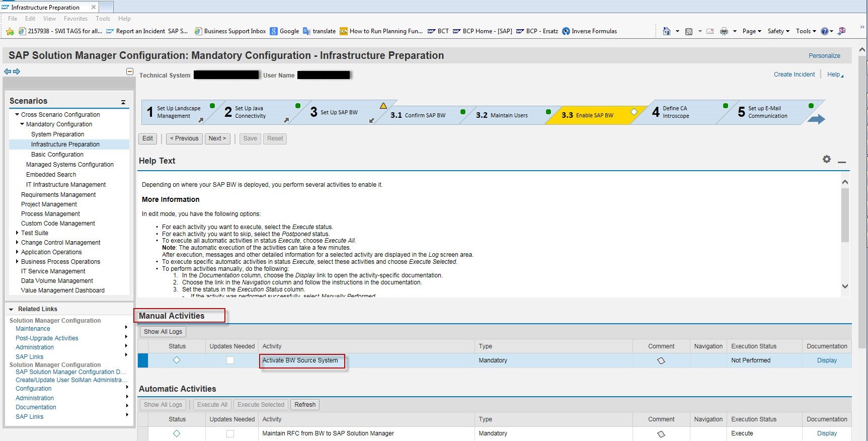Click the Next button
868x441 pixels.
point(217,138)
